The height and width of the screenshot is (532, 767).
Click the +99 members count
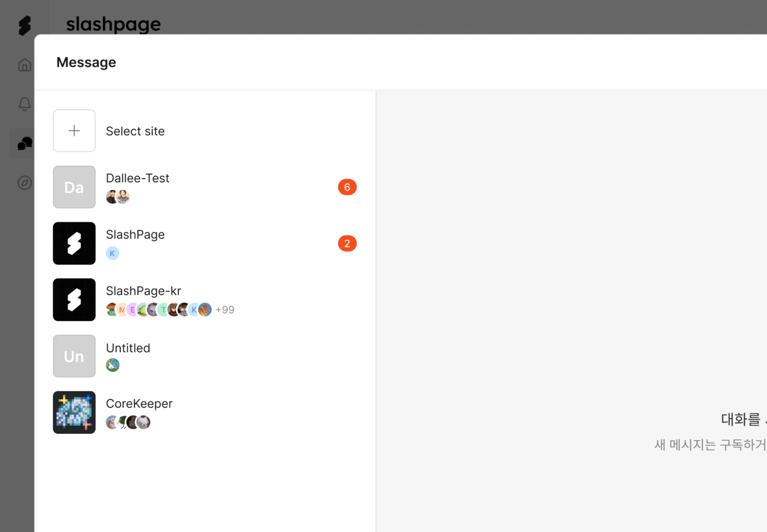pyautogui.click(x=225, y=310)
